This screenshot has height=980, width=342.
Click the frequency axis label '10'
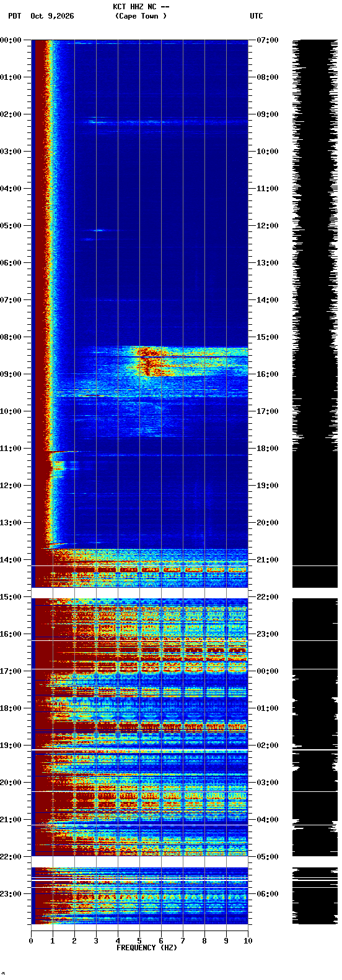pos(248,941)
